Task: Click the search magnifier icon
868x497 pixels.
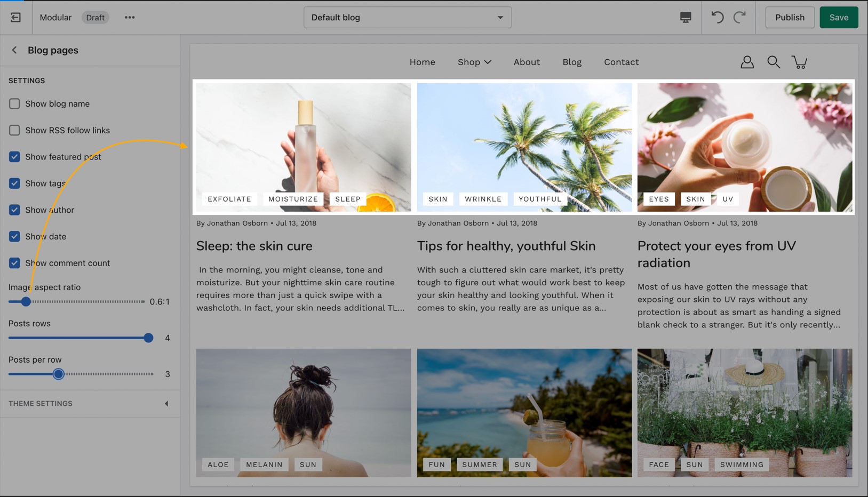Action: [x=773, y=62]
